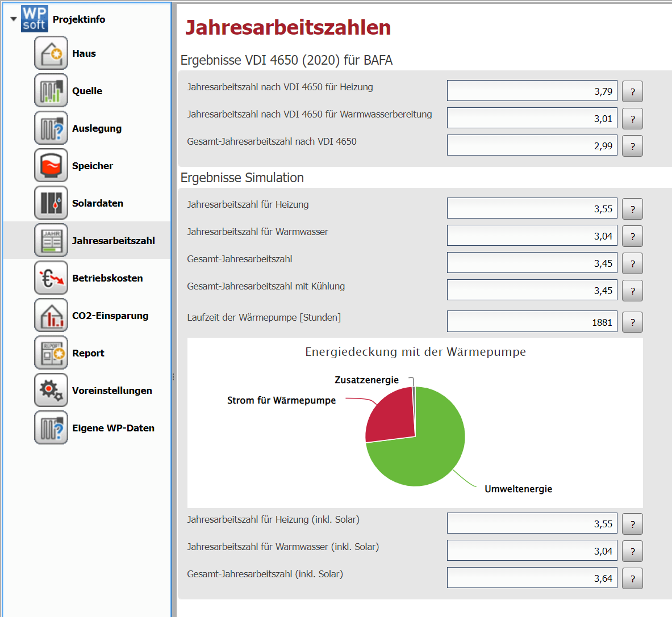Viewport: 672px width, 617px height.
Task: Open the Eigene WP-Daten icon
Action: click(51, 428)
